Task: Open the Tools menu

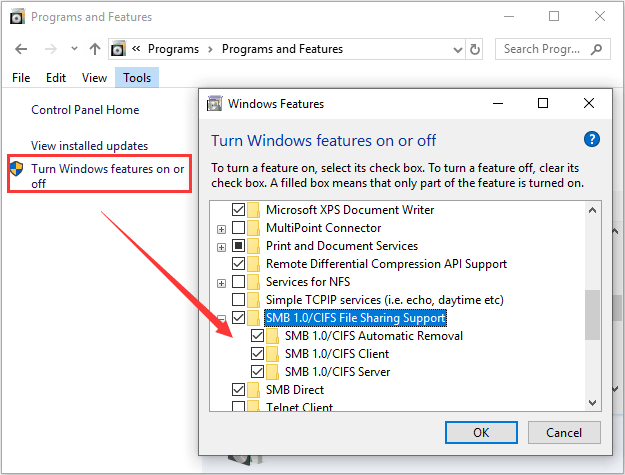Action: [x=137, y=78]
